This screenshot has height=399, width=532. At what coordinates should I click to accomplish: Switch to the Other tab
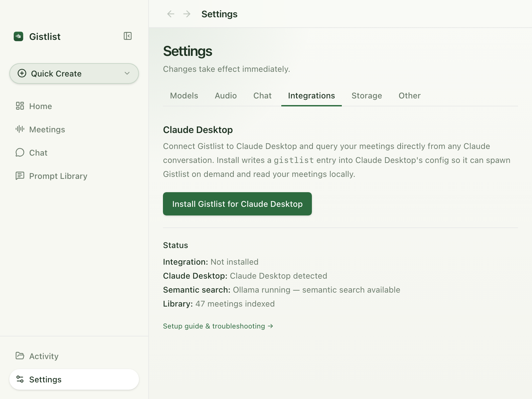pyautogui.click(x=410, y=96)
